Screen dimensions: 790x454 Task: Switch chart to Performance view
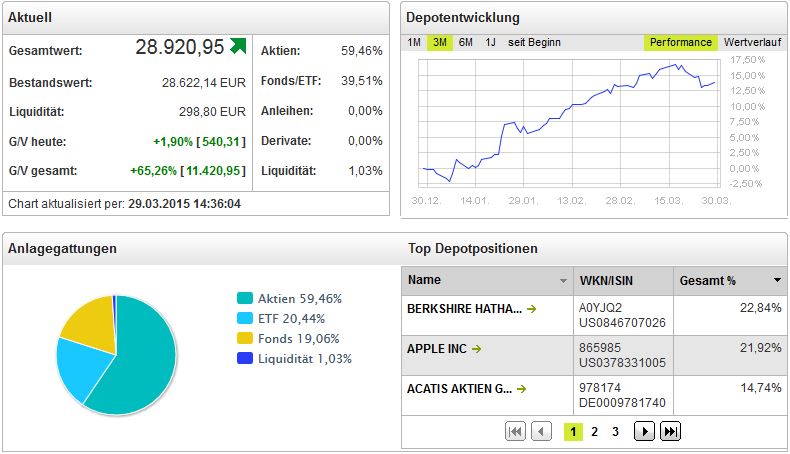680,42
